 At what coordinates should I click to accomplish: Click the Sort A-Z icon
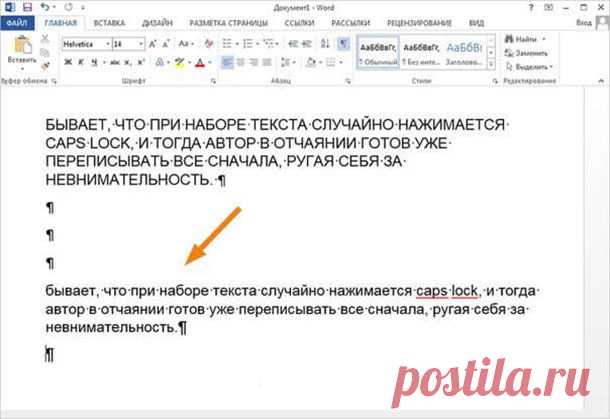click(325, 44)
